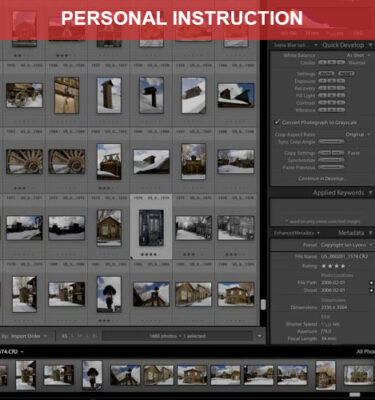This screenshot has height=400, width=375.
Task: Click the Aperture value in Metadata
Action: [326, 332]
